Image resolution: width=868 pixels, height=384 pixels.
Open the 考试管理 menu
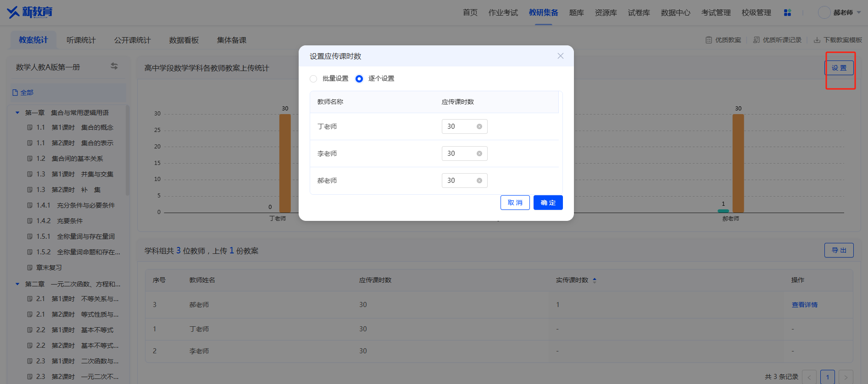coord(716,12)
